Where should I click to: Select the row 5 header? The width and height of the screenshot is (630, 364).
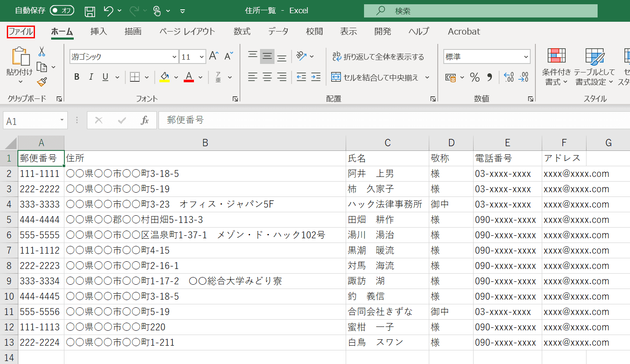click(x=9, y=220)
